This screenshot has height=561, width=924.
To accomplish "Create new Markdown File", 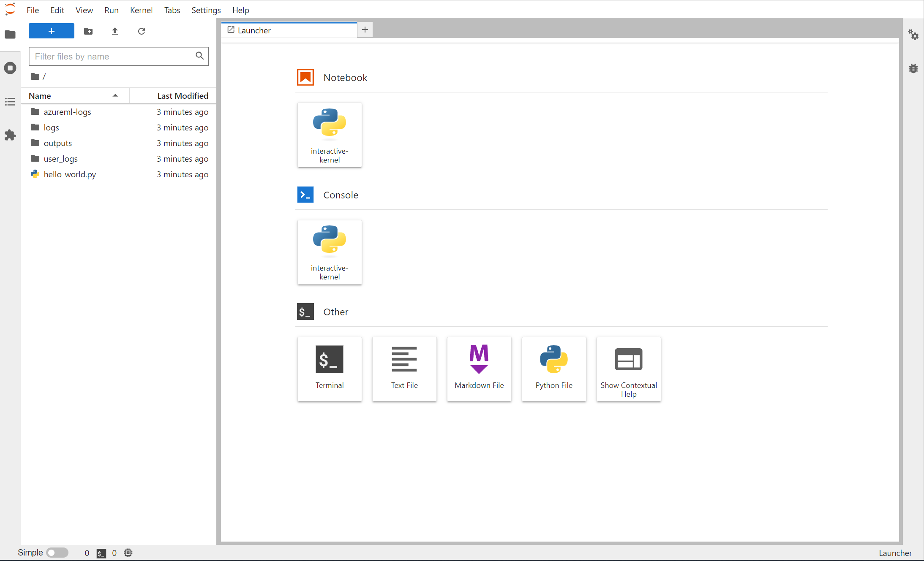I will (x=479, y=369).
